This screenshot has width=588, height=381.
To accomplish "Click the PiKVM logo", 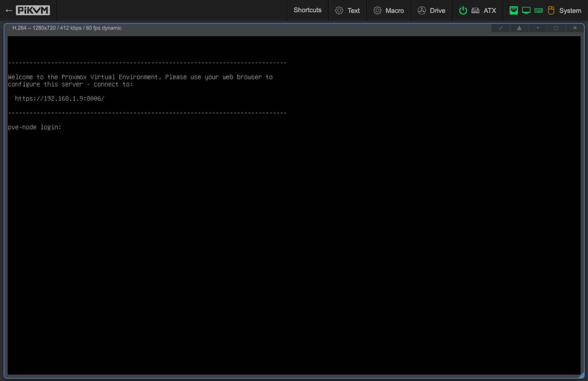I will (x=33, y=10).
